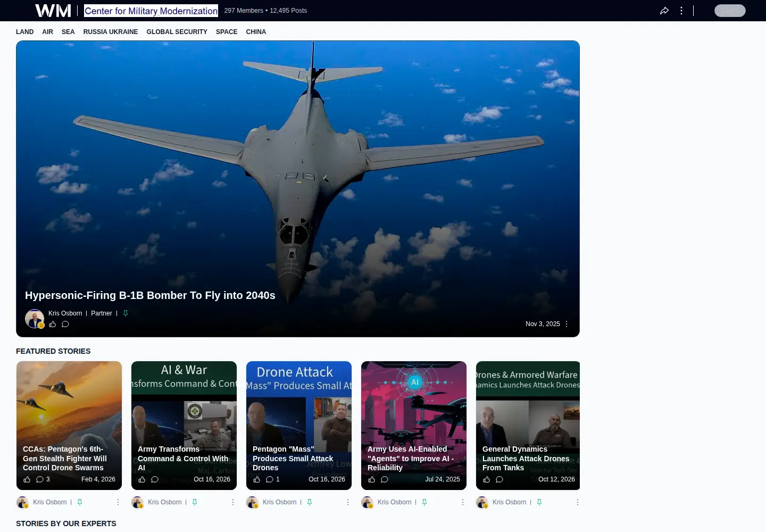Open the header three-dot options menu
Screen dimensions: 766x532
[x=681, y=11]
